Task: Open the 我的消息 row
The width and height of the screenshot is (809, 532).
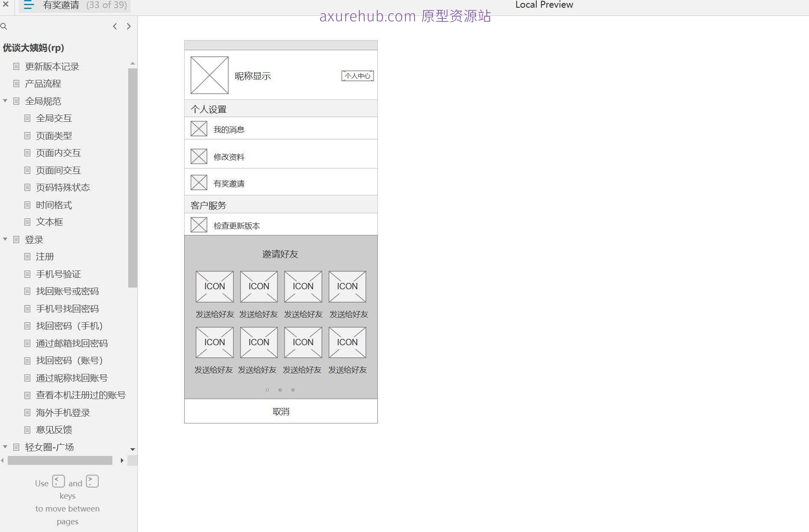Action: pos(281,128)
